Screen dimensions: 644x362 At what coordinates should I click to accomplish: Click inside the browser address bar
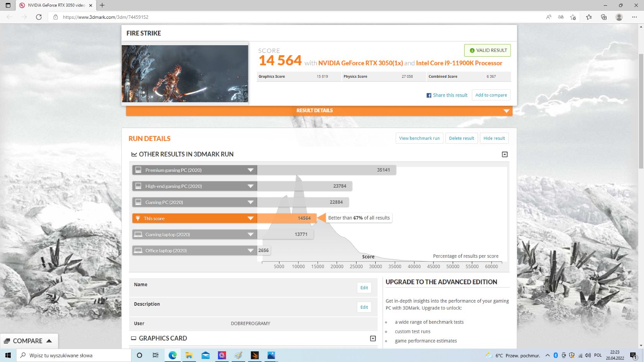click(x=153, y=17)
